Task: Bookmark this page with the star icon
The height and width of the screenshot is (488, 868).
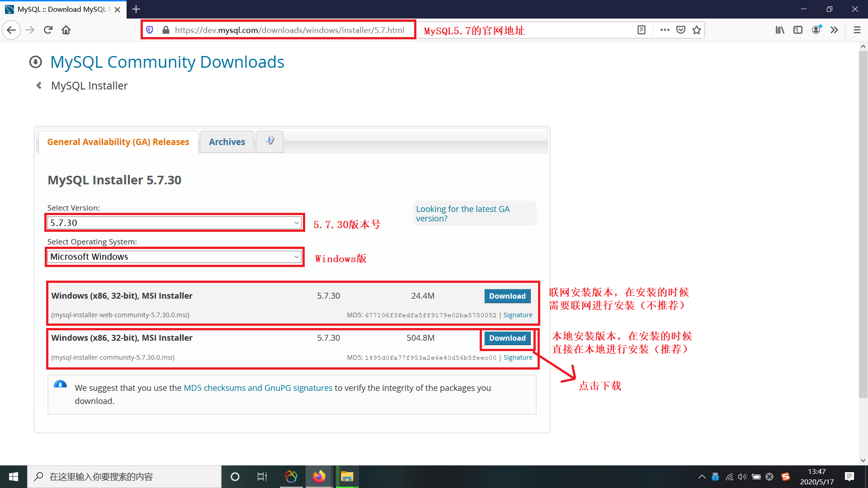Action: click(697, 30)
